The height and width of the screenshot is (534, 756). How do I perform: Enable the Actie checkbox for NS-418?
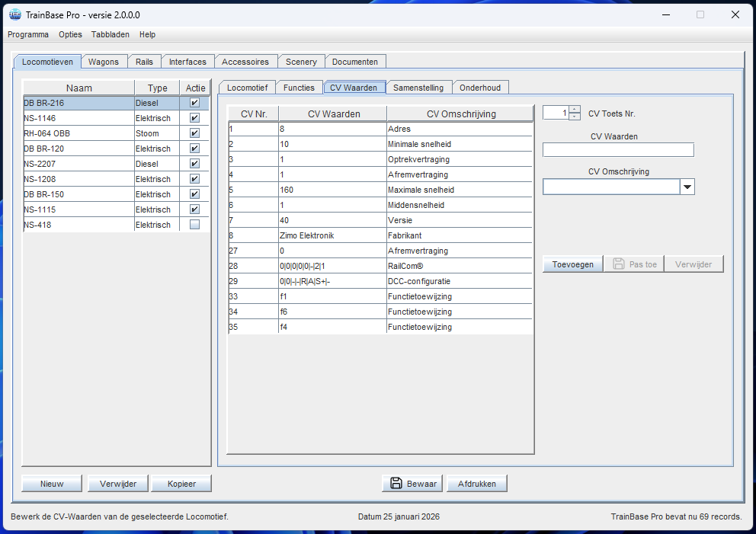tap(194, 225)
